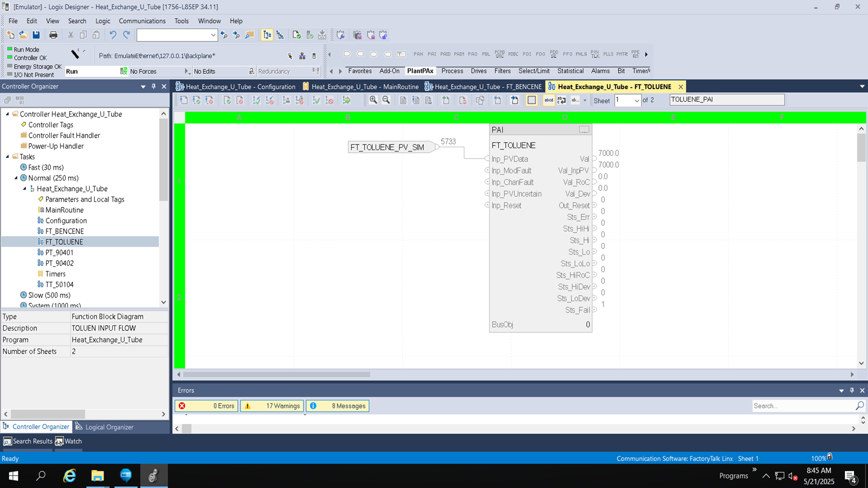
Task: Click the Verify Routine icon
Action: (297, 35)
